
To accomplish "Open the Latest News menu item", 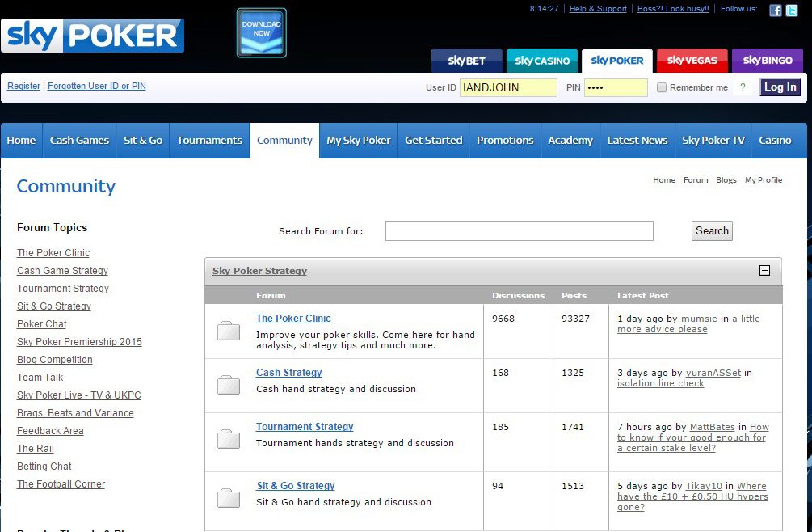I will (x=637, y=141).
